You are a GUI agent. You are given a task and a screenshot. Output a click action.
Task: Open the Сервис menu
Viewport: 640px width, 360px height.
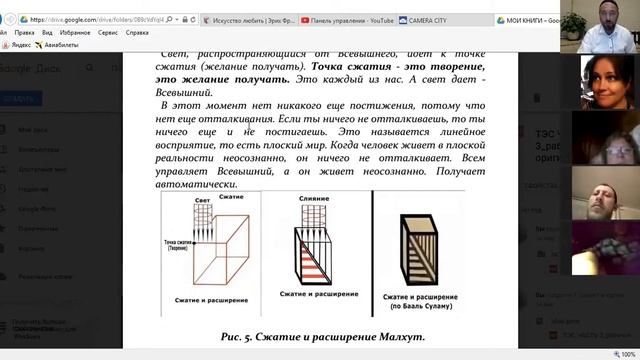[107, 33]
